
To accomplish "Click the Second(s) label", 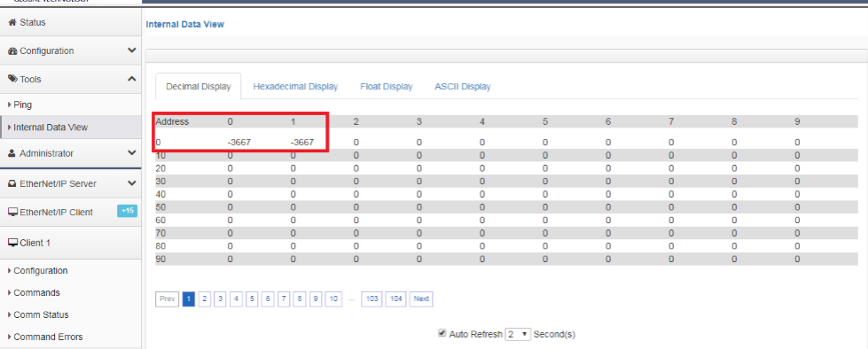I will [x=555, y=335].
